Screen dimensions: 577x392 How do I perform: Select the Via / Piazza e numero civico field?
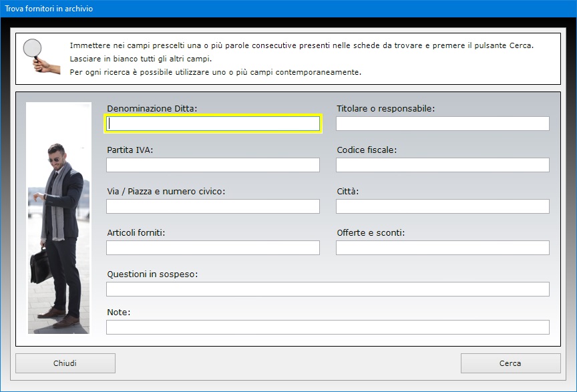(213, 206)
